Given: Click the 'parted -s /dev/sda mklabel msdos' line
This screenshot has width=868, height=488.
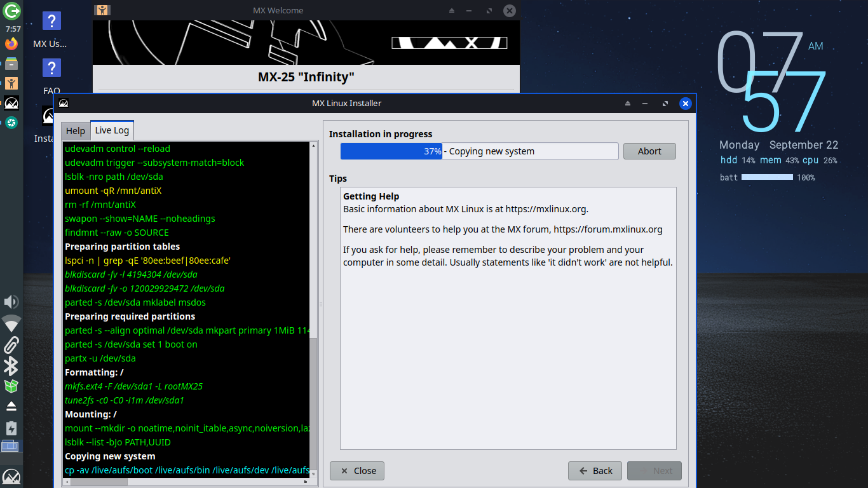Looking at the screenshot, I should tap(135, 302).
